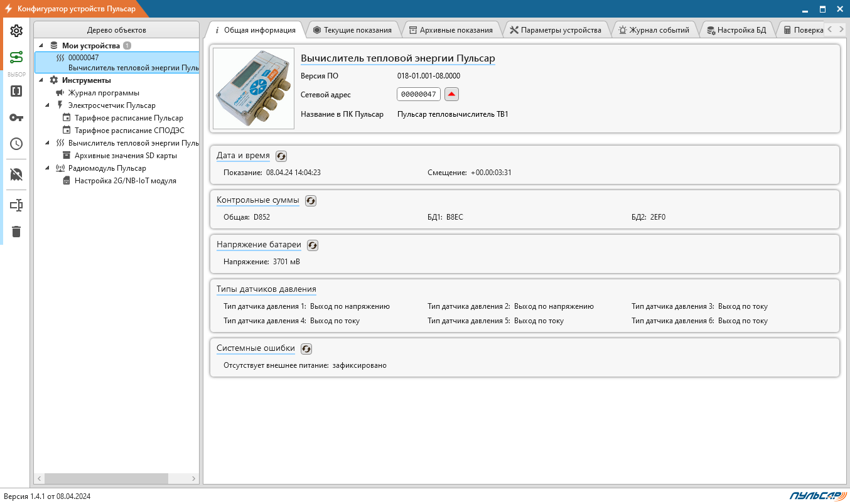Click the tree scrollbar left arrow
This screenshot has width=850, height=504.
point(39,479)
